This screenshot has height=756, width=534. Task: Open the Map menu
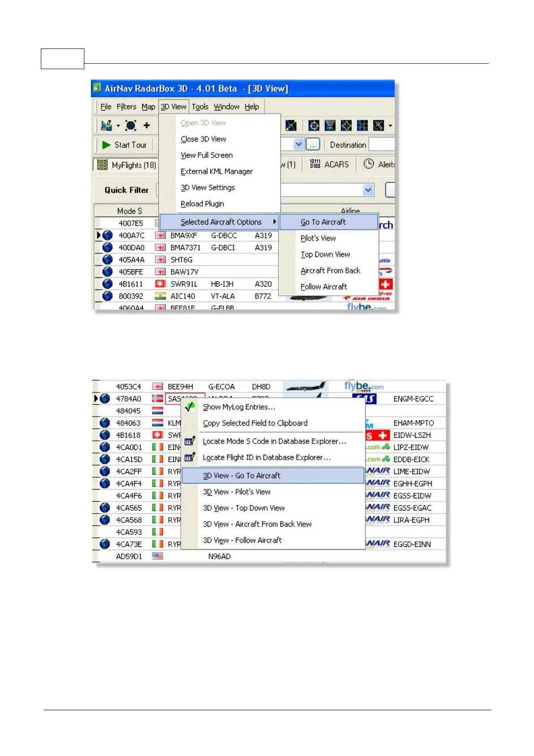tap(148, 107)
